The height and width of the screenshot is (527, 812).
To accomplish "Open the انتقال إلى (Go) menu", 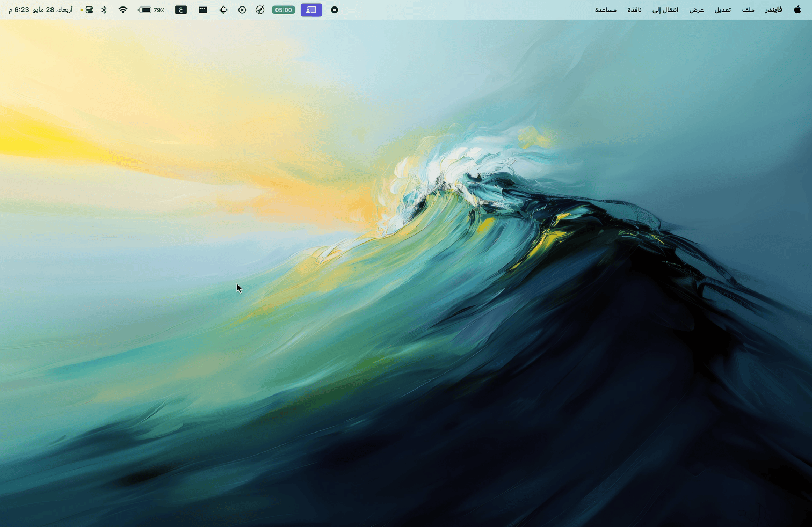I will (x=665, y=10).
